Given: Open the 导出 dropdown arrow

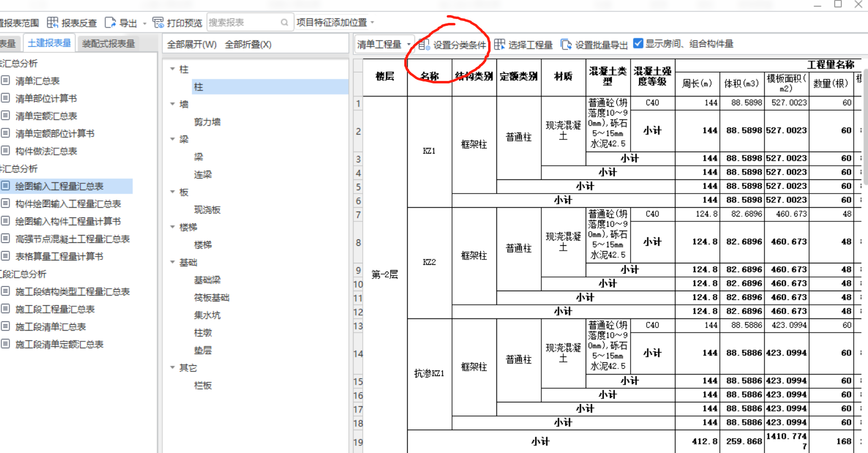Looking at the screenshot, I should click(x=144, y=23).
